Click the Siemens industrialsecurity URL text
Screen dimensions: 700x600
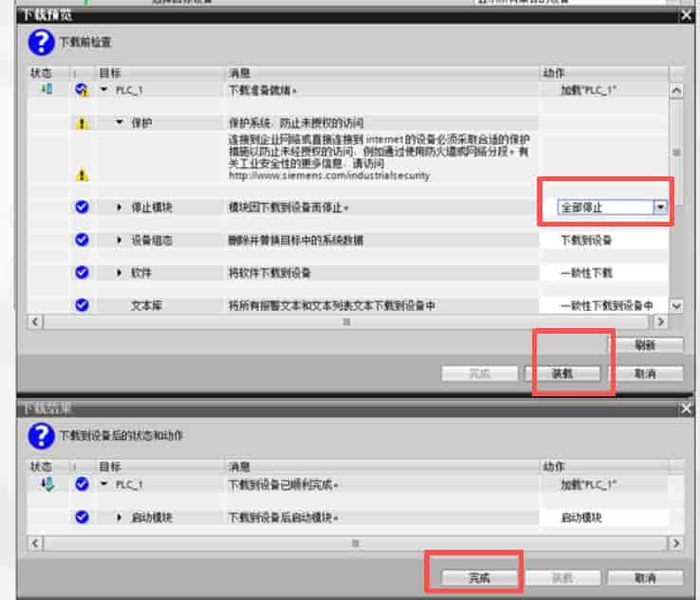(x=329, y=175)
